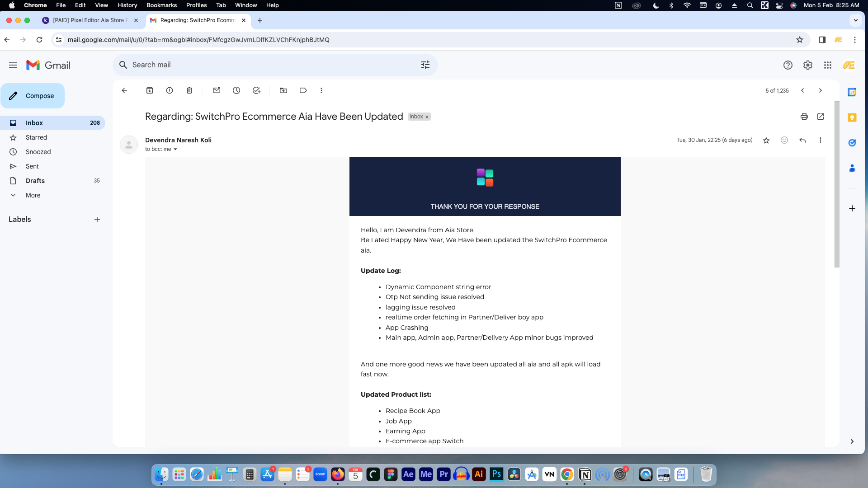Expand the More section in the sidebar
Viewport: 868px width, 488px height.
pyautogui.click(x=33, y=195)
